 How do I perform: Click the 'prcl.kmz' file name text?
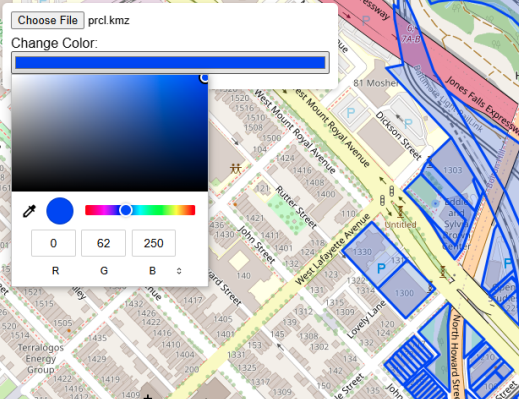(x=109, y=21)
